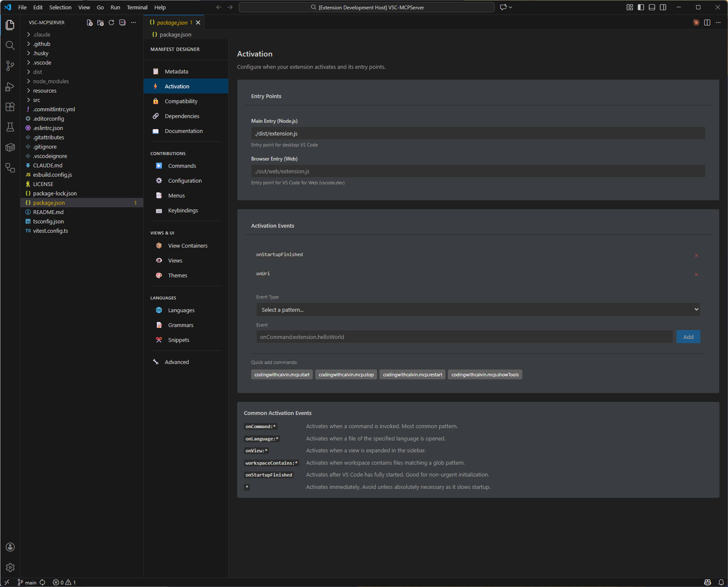Open Copilot status icon in status bar
This screenshot has width=728, height=587.
(708, 582)
